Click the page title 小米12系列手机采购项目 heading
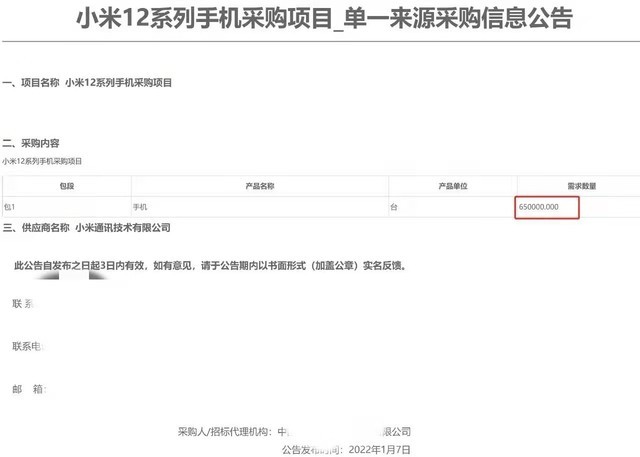This screenshot has width=640, height=457. coord(324,19)
